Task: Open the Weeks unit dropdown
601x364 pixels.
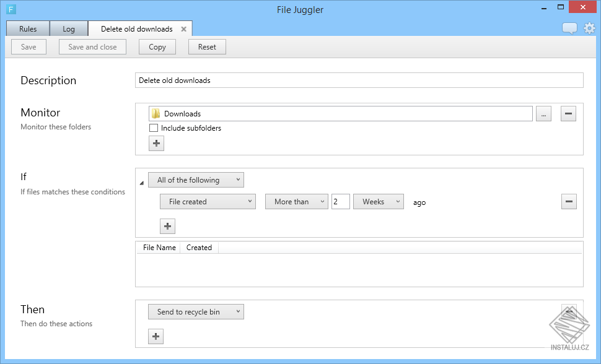Action: click(379, 202)
